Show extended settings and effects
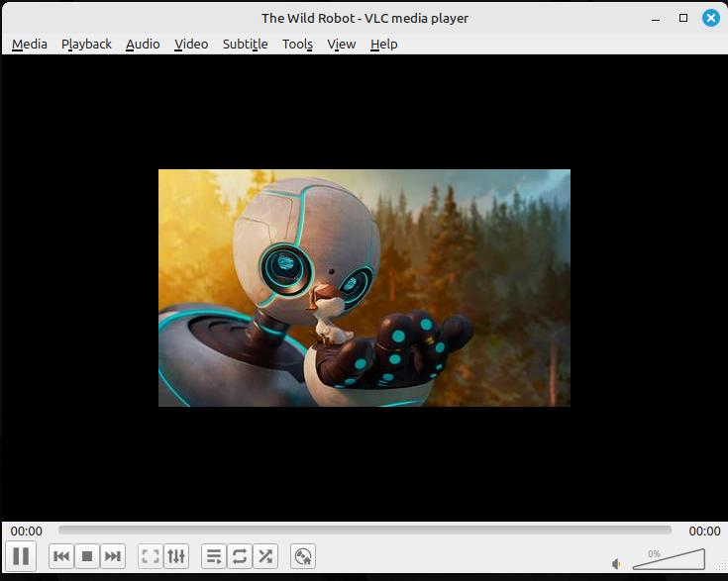The image size is (728, 581). point(176,556)
